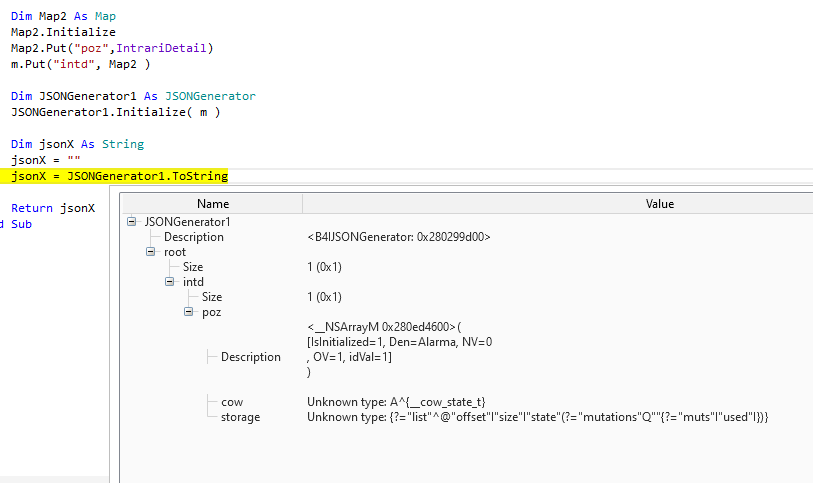Select the poz Description row

pos(250,357)
